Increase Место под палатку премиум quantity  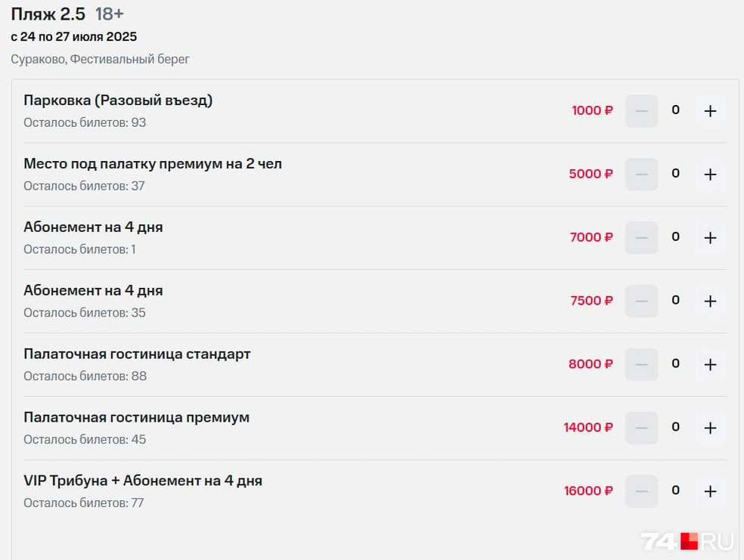(x=710, y=175)
